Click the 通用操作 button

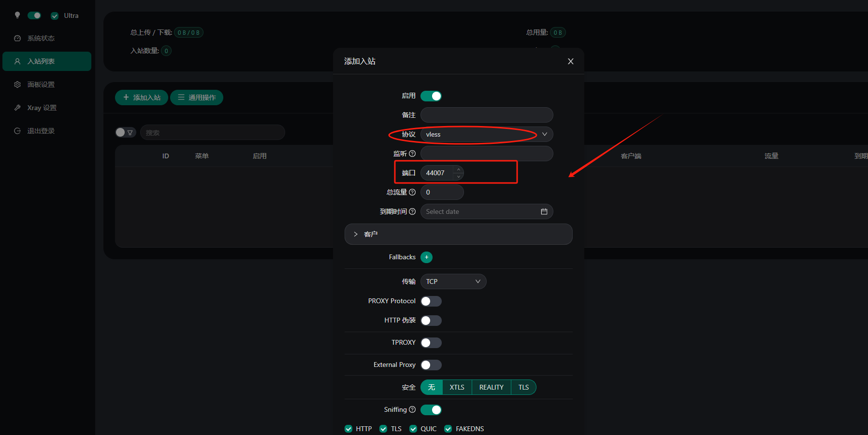pyautogui.click(x=197, y=98)
